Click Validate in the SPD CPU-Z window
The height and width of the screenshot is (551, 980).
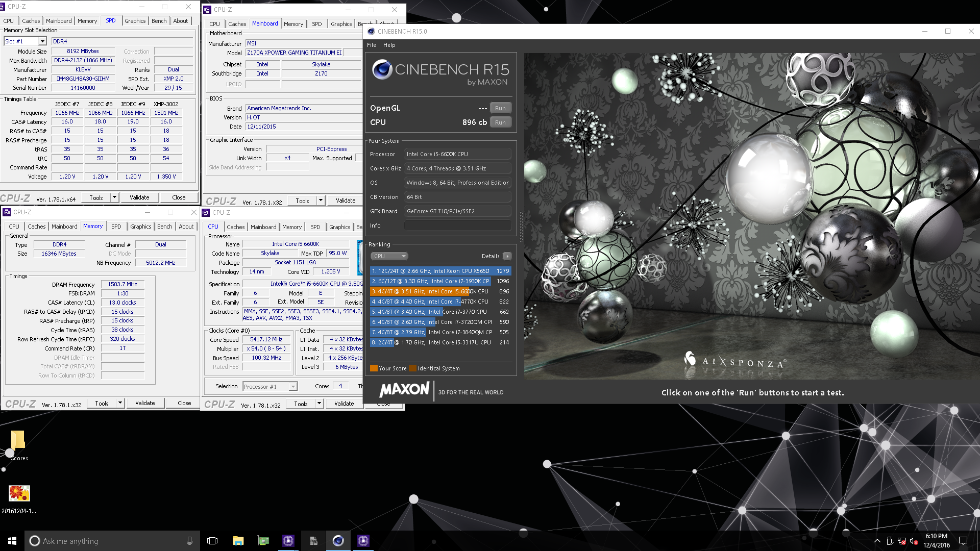[139, 197]
